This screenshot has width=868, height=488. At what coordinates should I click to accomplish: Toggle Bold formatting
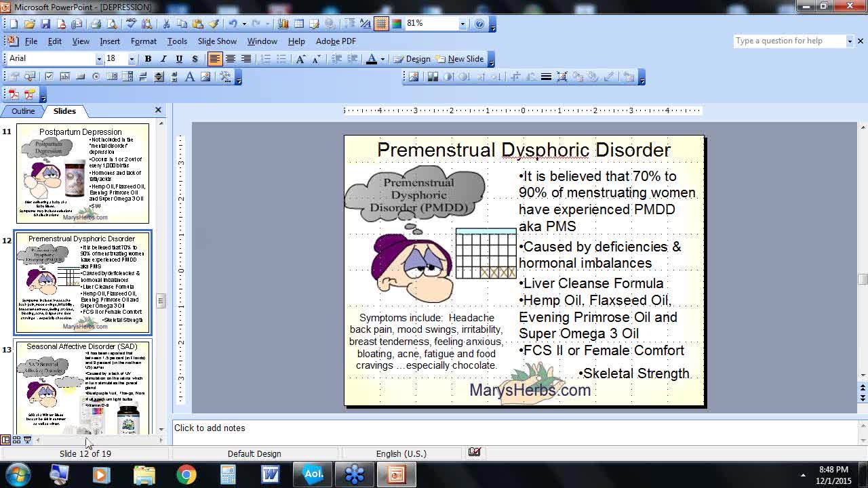pyautogui.click(x=148, y=59)
